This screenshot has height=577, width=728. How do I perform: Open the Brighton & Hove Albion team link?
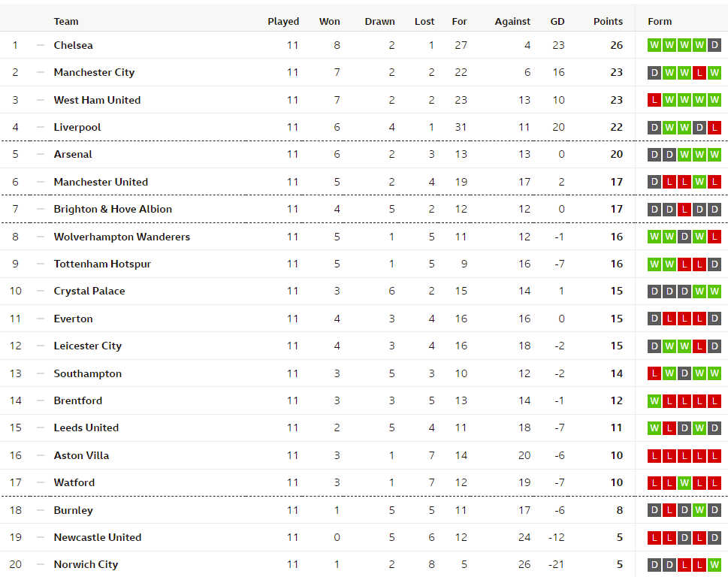[113, 209]
